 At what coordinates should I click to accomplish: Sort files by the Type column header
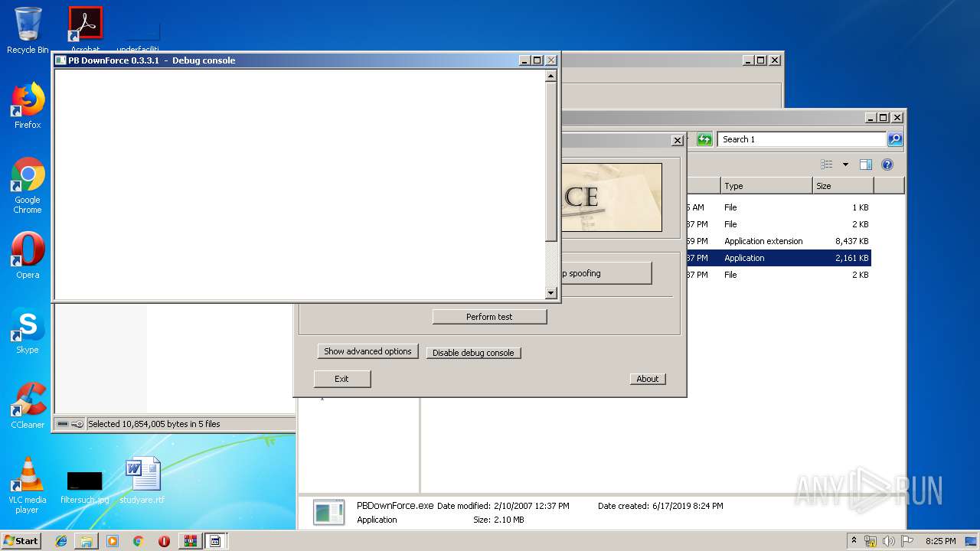766,185
